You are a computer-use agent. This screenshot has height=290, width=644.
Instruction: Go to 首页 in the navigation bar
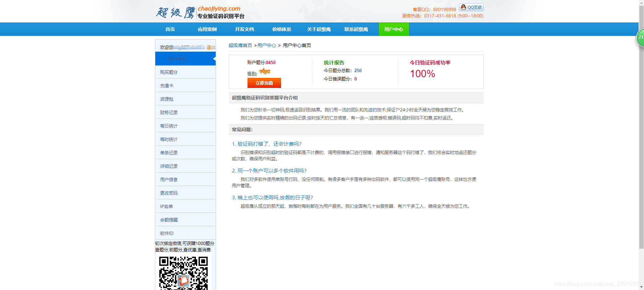(170, 29)
